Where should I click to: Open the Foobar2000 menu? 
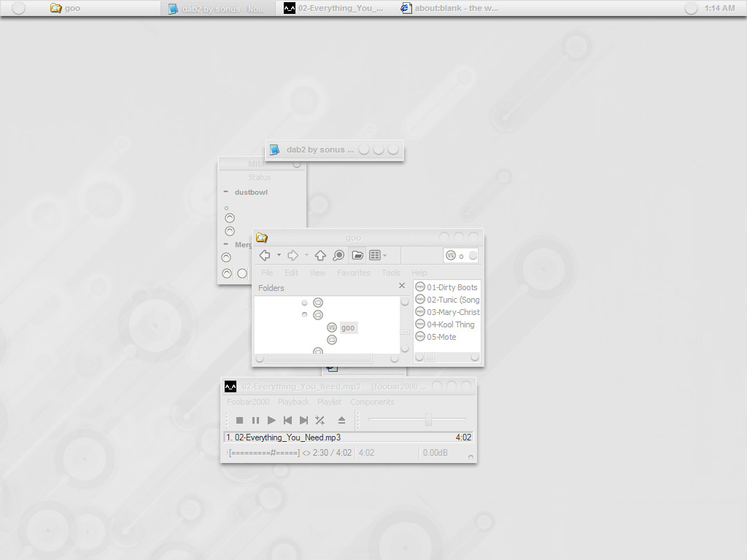248,402
